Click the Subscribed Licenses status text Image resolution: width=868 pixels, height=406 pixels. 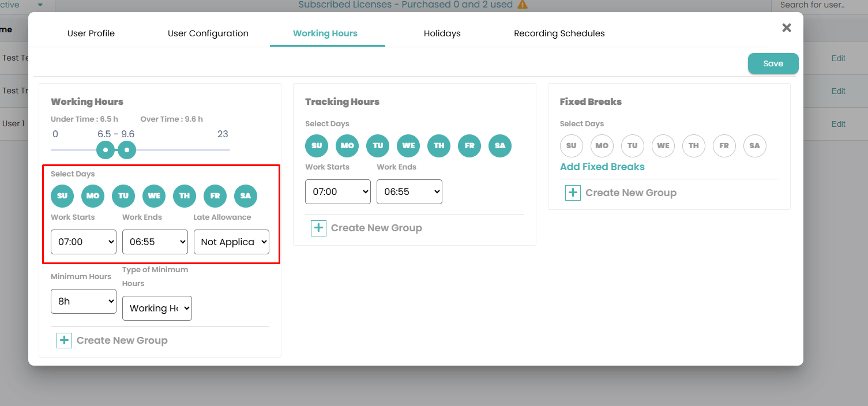[x=405, y=5]
